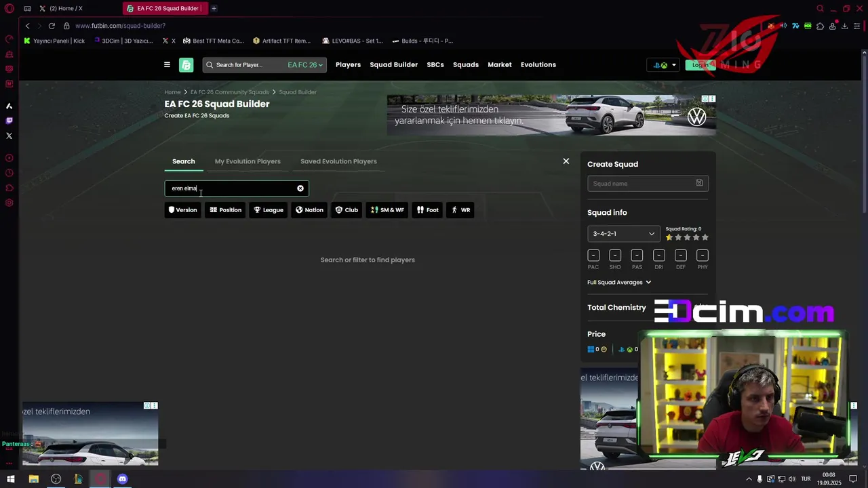Open OBS Studio from the taskbar
The width and height of the screenshot is (868, 488).
coord(56,479)
